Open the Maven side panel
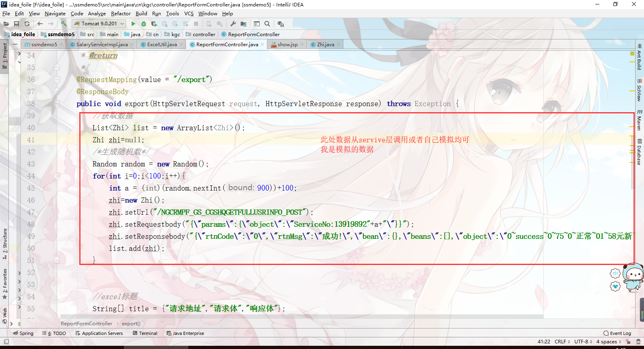Screen dimensions: 644x349 click(639, 120)
